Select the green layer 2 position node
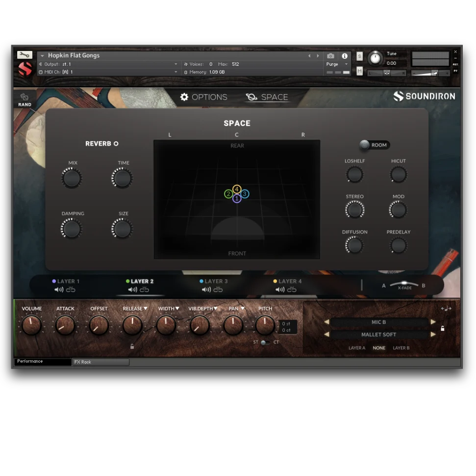 click(228, 194)
